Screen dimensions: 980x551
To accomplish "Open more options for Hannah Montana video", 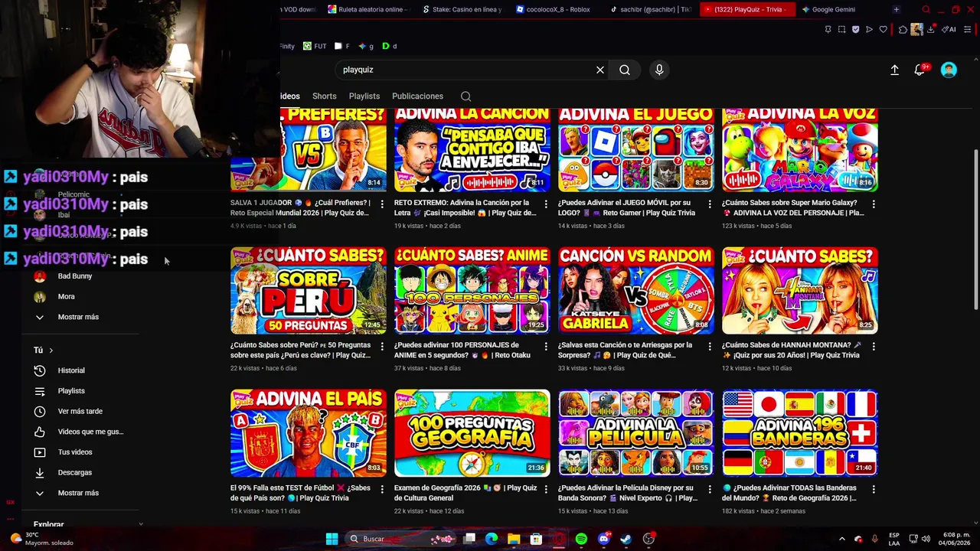I will coord(874,347).
